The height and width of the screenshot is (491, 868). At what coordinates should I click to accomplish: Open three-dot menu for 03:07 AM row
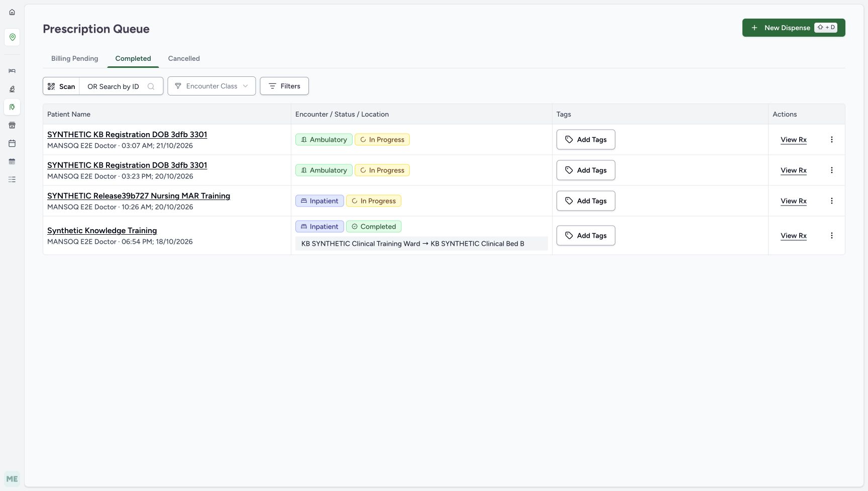(832, 140)
